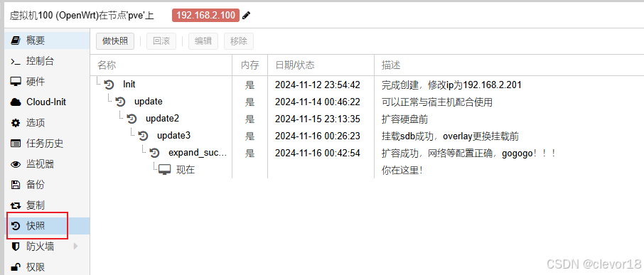644x275 pixels.
Task: Click the 编辑 edit button
Action: (203, 41)
